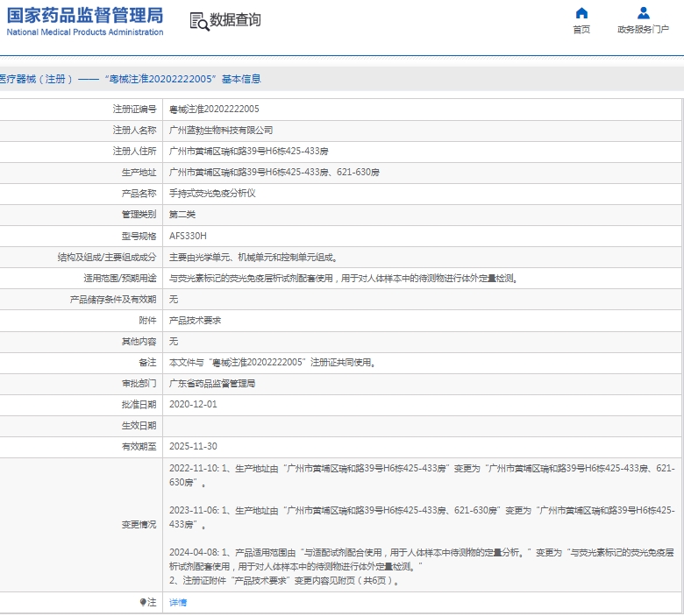Select registration number 粤械注准20202222005 value
684x616 pixels.
click(x=214, y=109)
